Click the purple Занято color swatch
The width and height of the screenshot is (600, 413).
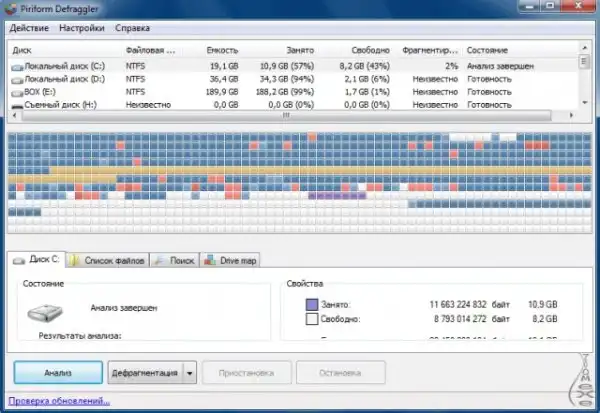[x=310, y=303]
